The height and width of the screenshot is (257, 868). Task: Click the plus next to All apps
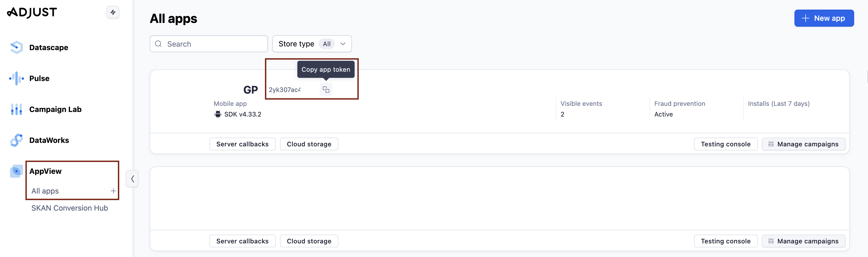(113, 191)
